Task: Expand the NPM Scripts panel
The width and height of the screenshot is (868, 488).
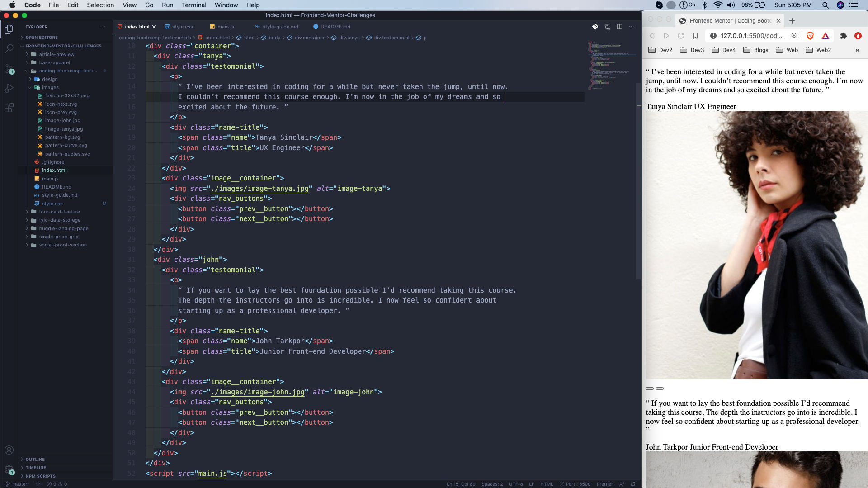Action: point(65,476)
